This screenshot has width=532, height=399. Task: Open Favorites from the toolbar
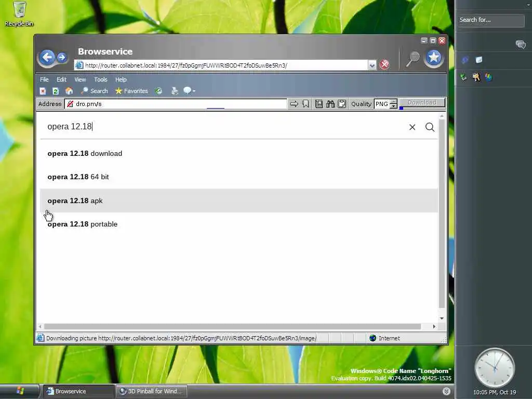131,91
